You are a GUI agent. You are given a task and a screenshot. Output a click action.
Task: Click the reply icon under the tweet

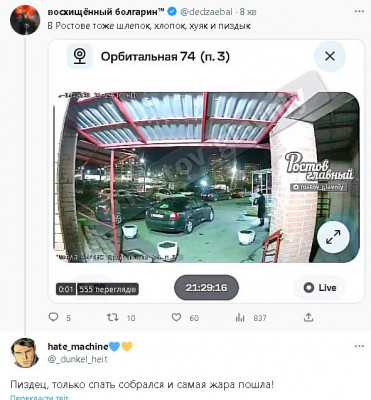coord(53,317)
